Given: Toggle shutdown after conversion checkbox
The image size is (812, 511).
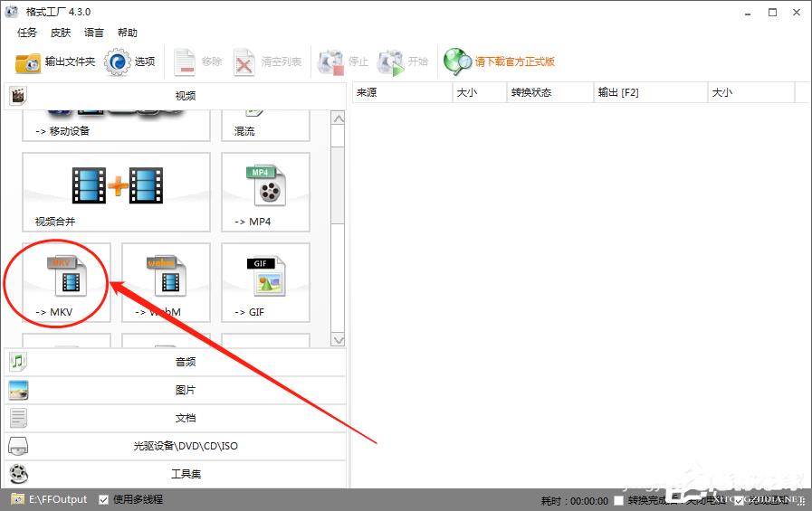Looking at the screenshot, I should (x=618, y=500).
